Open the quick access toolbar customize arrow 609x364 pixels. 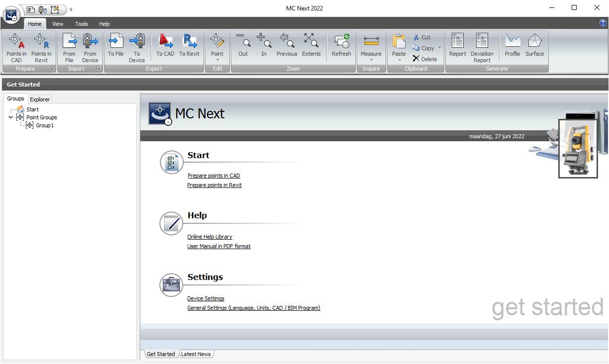click(71, 9)
